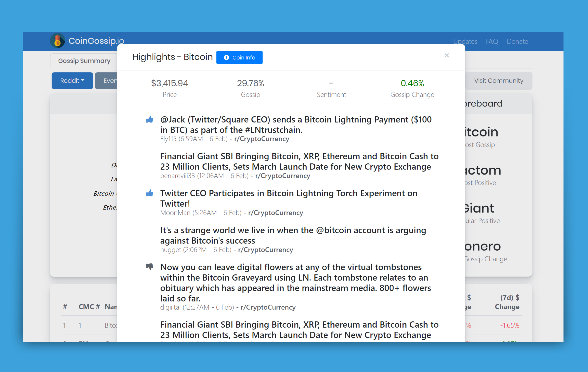Click the Visit Community button
This screenshot has width=588, height=372.
498,81
